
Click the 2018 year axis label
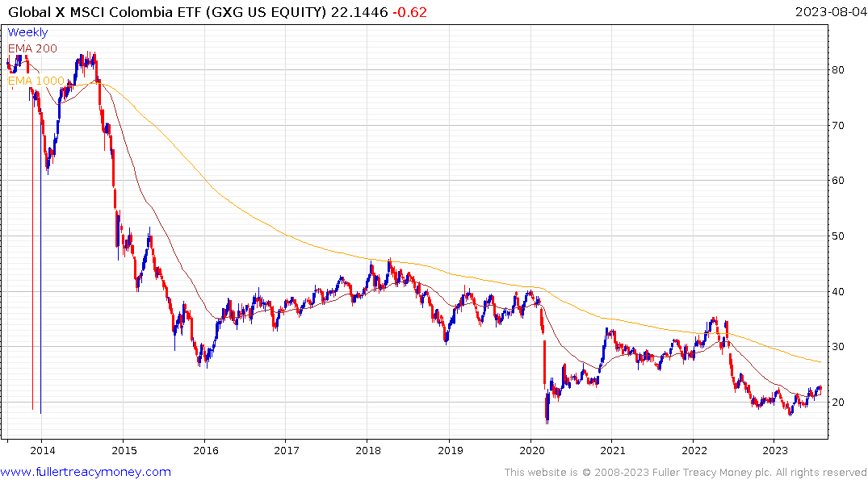(x=368, y=450)
